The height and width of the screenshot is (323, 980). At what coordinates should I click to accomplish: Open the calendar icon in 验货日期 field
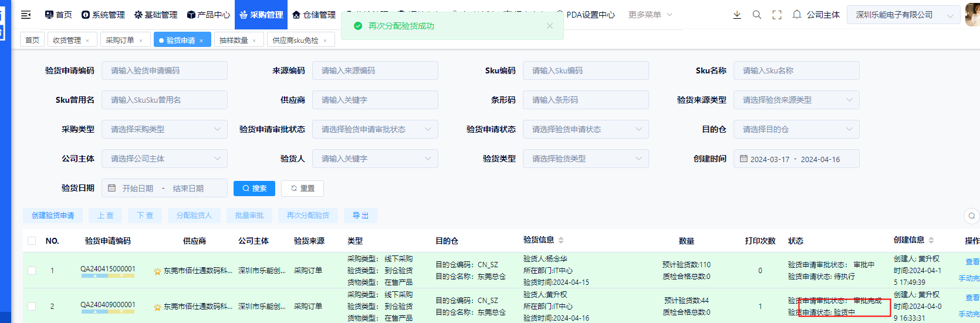pos(112,188)
